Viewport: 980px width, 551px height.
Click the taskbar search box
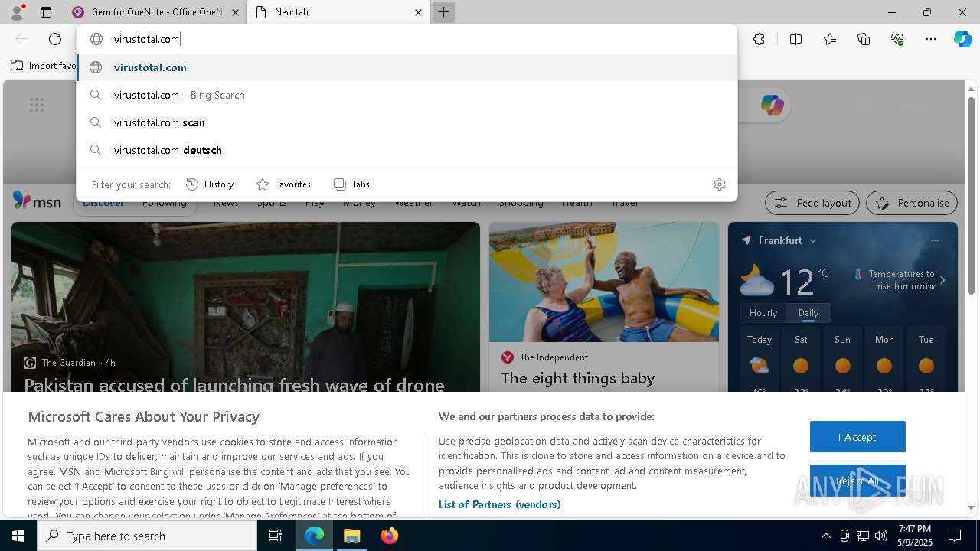(x=147, y=536)
